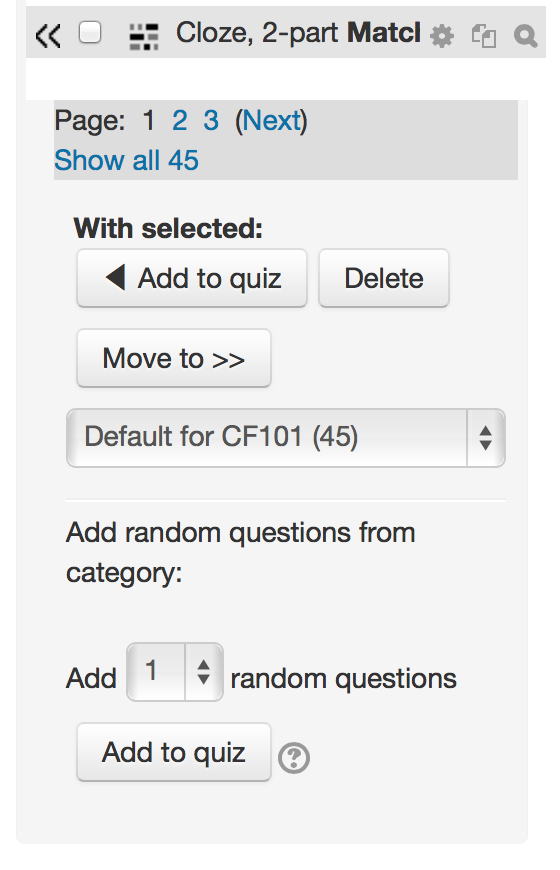Click the random question count arrows
The width and height of the screenshot is (560, 870).
(204, 672)
